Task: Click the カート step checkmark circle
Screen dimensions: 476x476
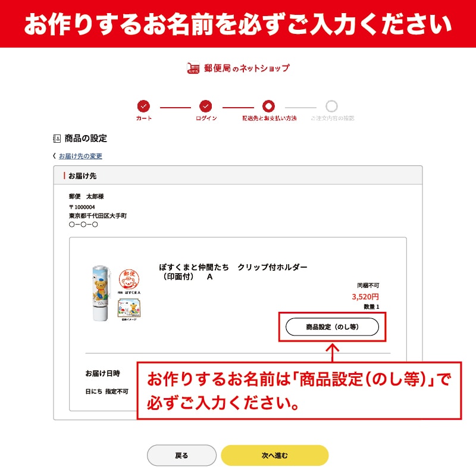Action: click(x=143, y=107)
